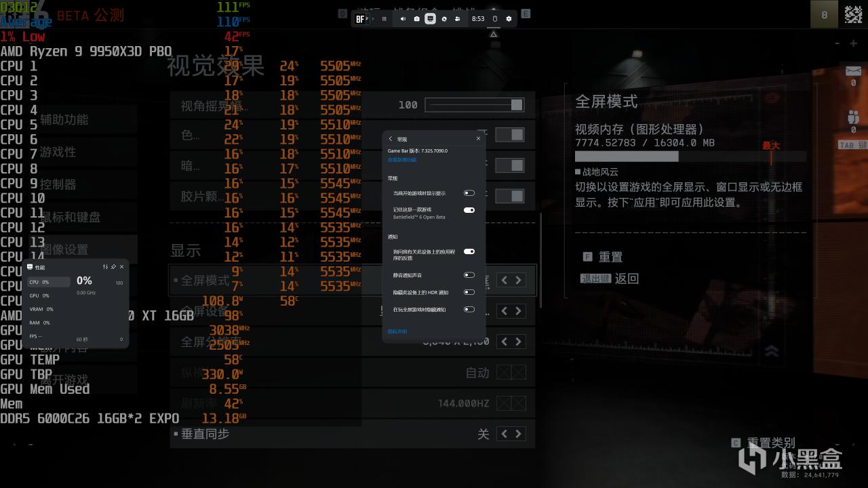This screenshot has width=868, height=488.
Task: Click the Battlefield game icon in Game Bar
Action: pos(361,19)
